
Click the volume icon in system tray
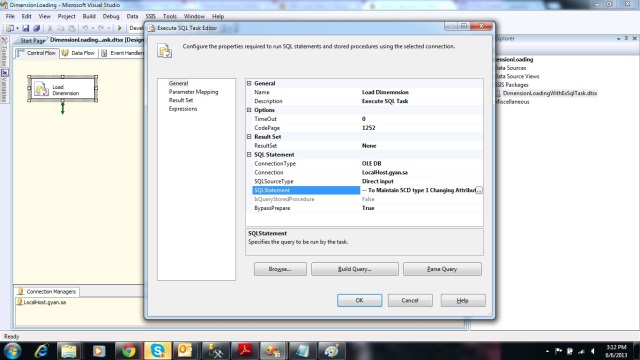[x=592, y=351]
